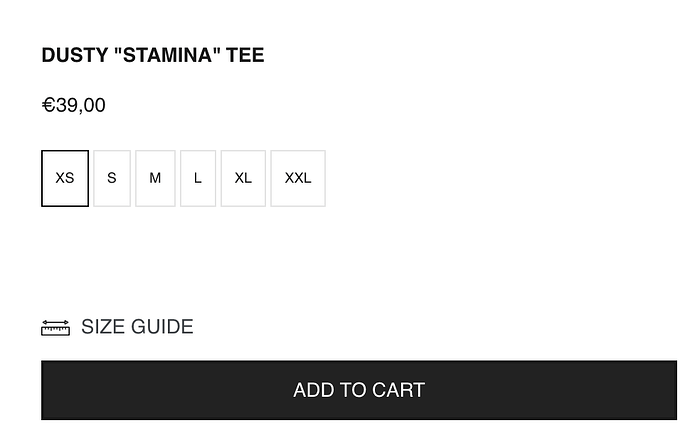Viewport: 690px width, 428px height.
Task: Tap the measuring tape icon
Action: (x=55, y=327)
